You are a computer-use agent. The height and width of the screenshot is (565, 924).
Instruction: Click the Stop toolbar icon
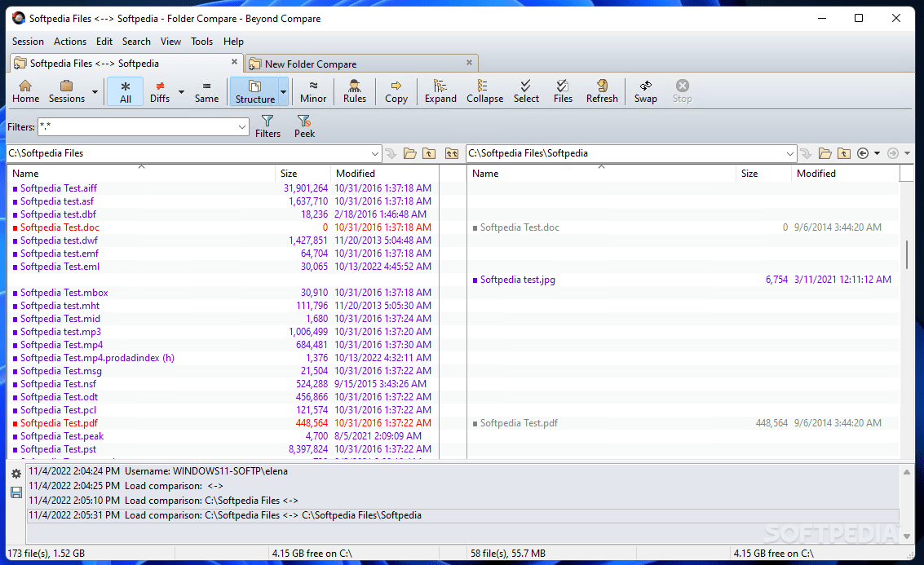(682, 91)
